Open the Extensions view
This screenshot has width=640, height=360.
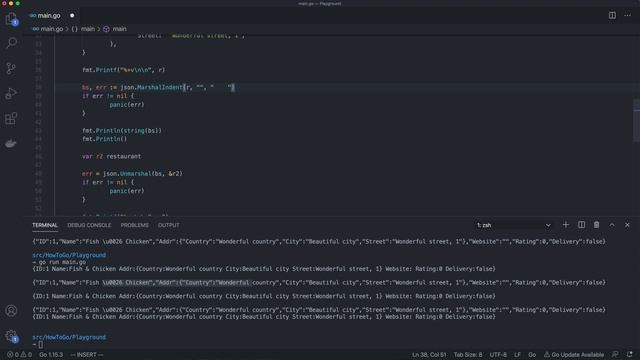point(11,118)
